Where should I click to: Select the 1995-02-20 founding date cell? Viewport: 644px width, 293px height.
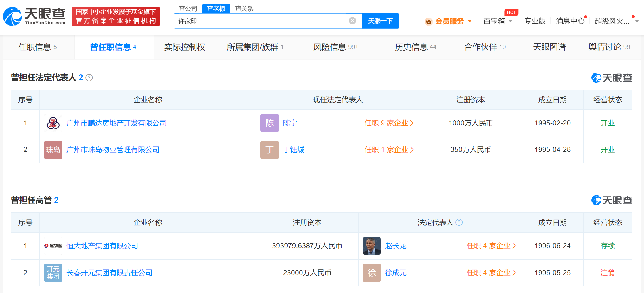(x=553, y=123)
